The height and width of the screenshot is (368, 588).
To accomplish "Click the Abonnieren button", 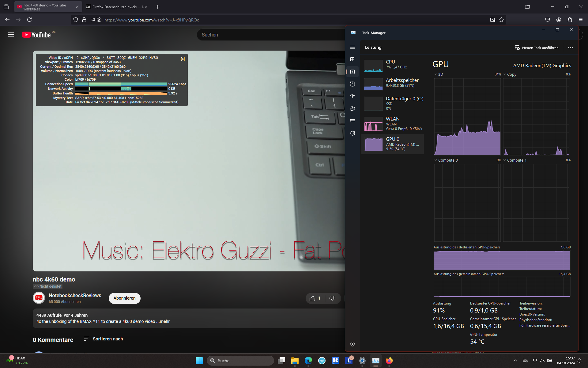I will point(124,298).
